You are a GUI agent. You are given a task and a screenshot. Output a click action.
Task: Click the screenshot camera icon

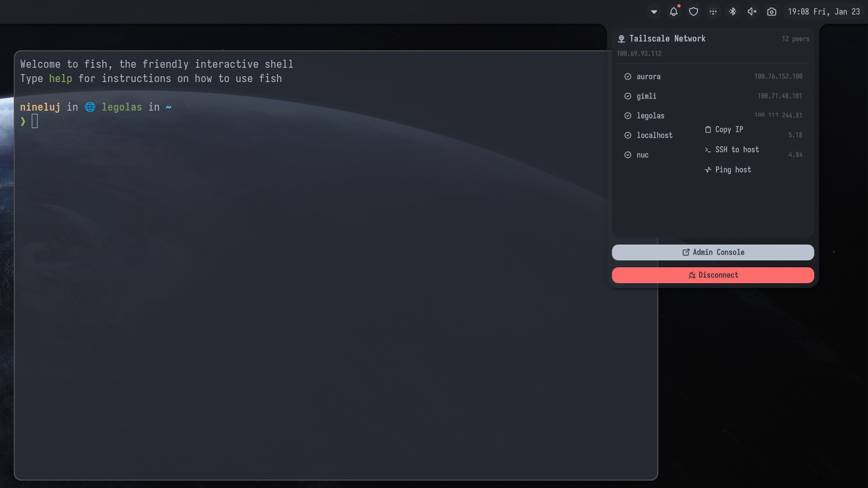tap(772, 12)
